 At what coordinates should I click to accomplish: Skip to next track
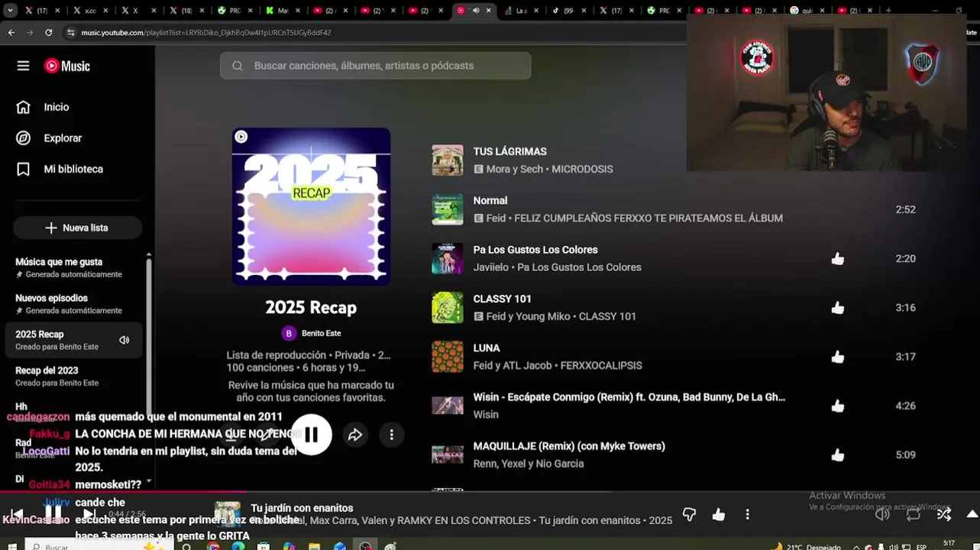click(89, 513)
